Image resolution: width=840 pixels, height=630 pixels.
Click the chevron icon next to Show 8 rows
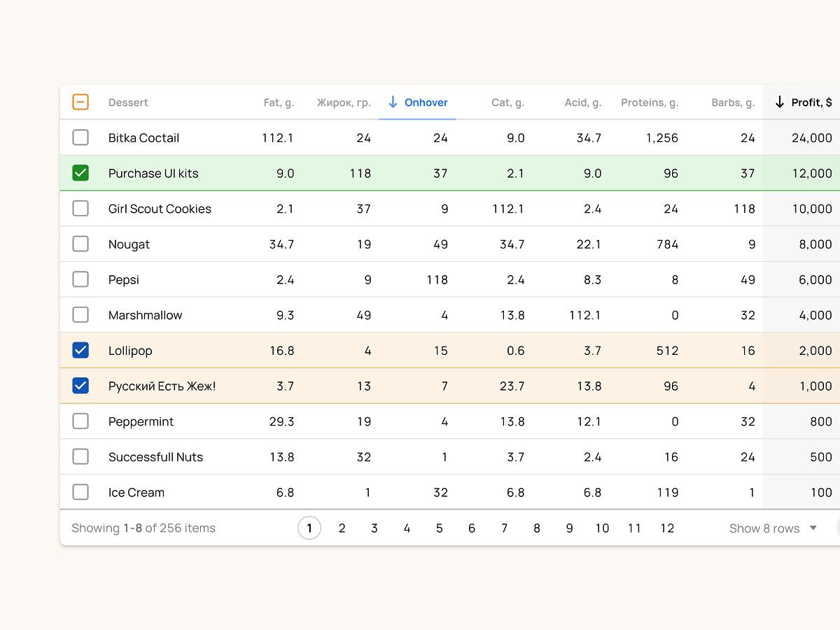point(813,528)
